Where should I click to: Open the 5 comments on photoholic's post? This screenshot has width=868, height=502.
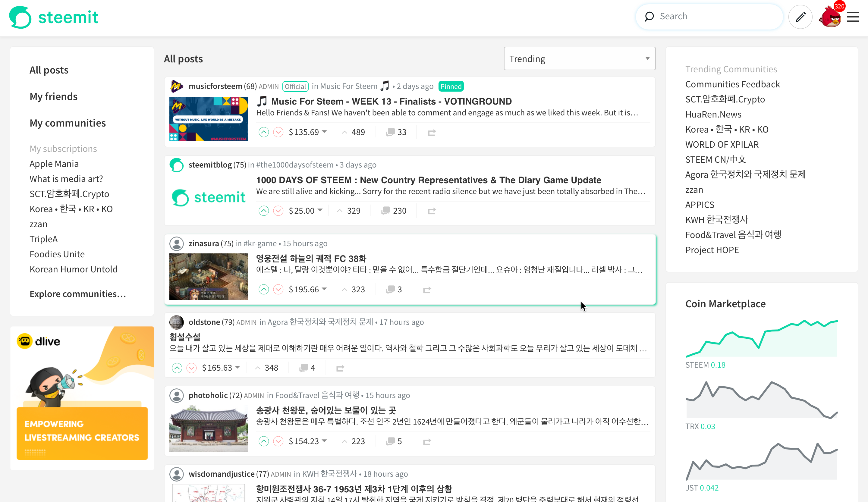point(394,441)
